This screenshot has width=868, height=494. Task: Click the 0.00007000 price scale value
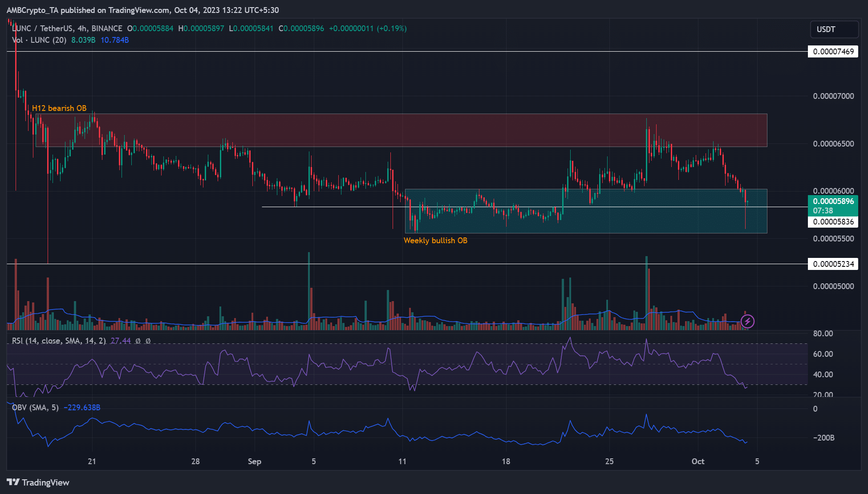(833, 96)
